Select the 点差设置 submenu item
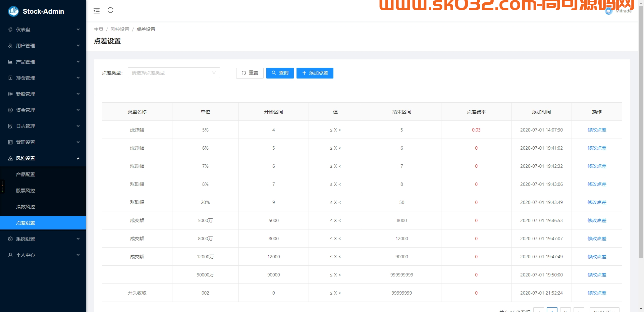The height and width of the screenshot is (312, 644). pos(43,223)
